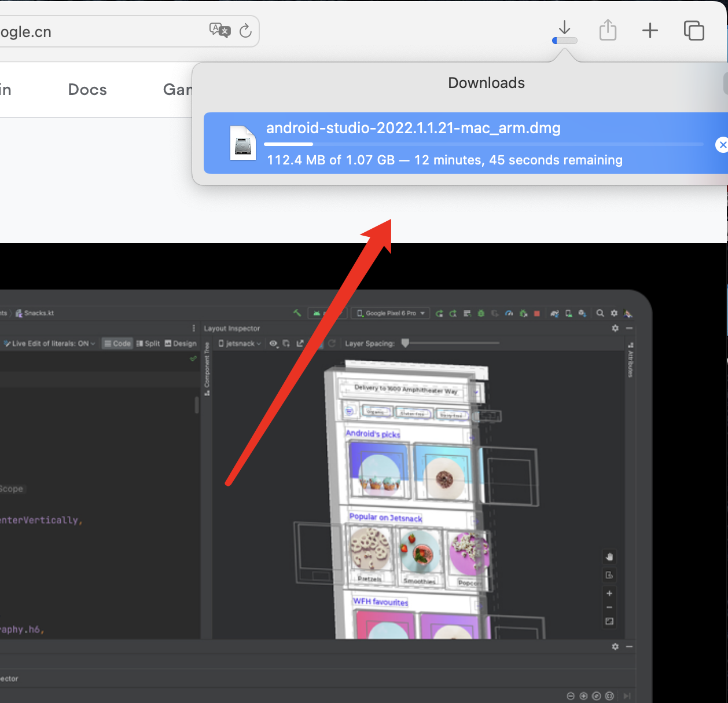This screenshot has height=703, width=728.
Task: Toggle the eye view options in Layout Inspector
Action: tap(274, 343)
